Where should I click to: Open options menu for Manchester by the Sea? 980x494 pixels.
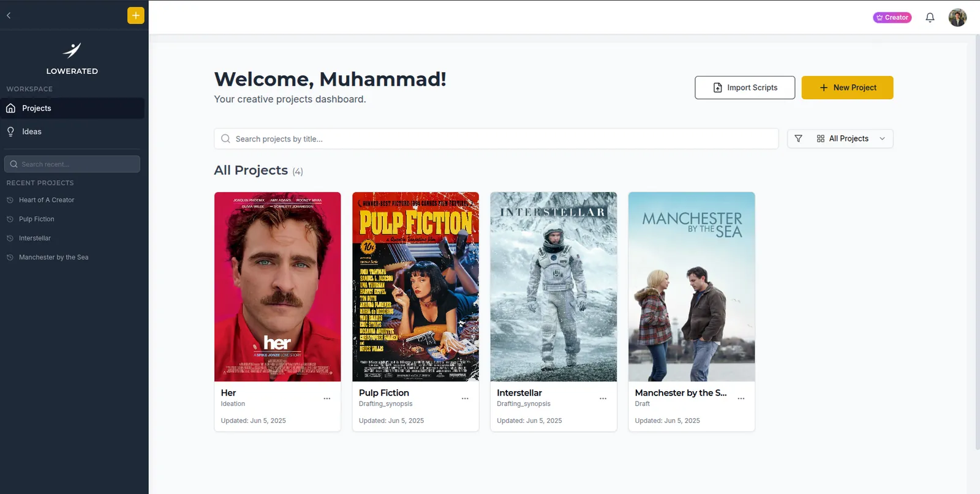[741, 399]
